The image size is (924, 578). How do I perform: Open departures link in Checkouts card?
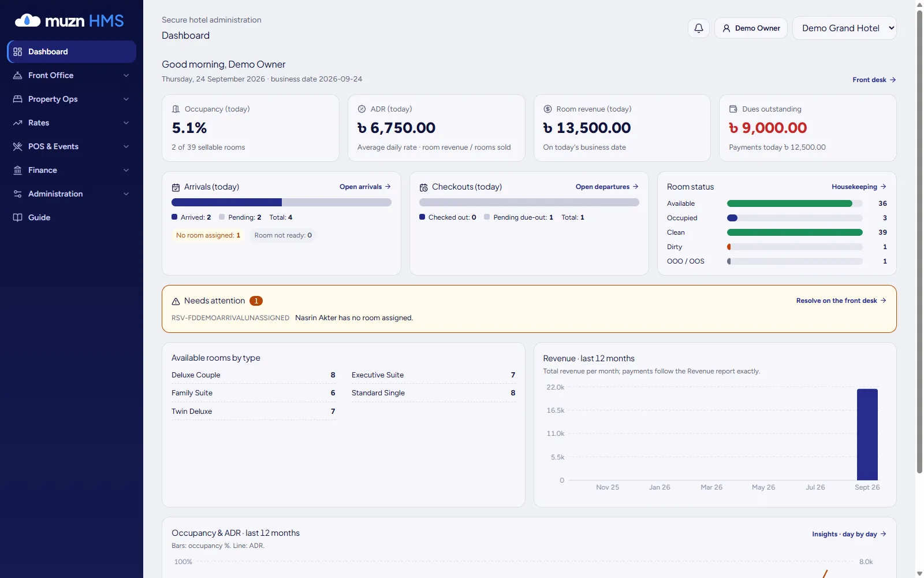click(607, 187)
